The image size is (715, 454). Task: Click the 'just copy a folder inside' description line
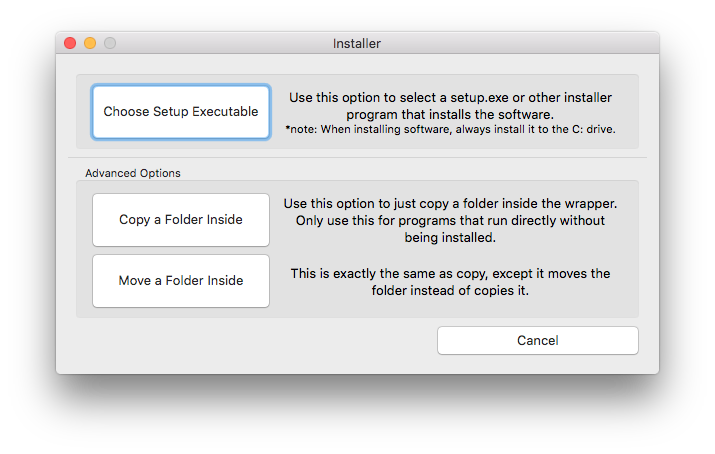point(456,203)
